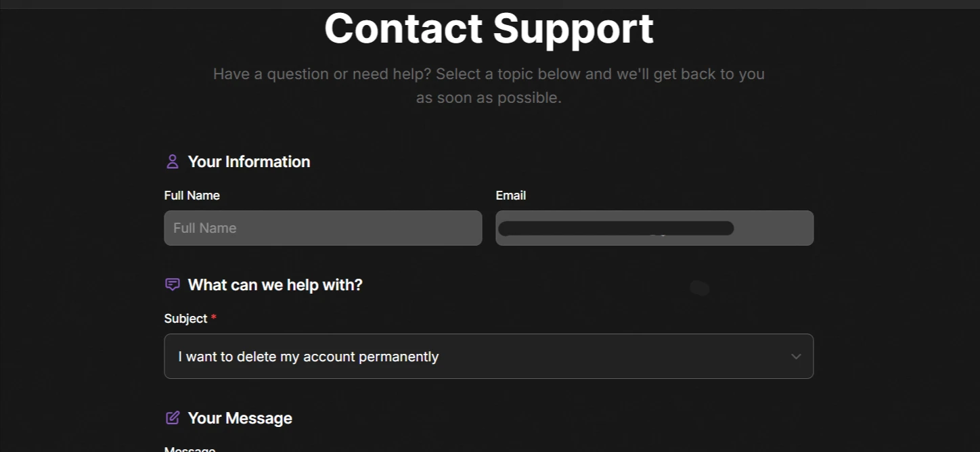Select the currently chosen delete account subject text
The image size is (980, 452).
(308, 356)
